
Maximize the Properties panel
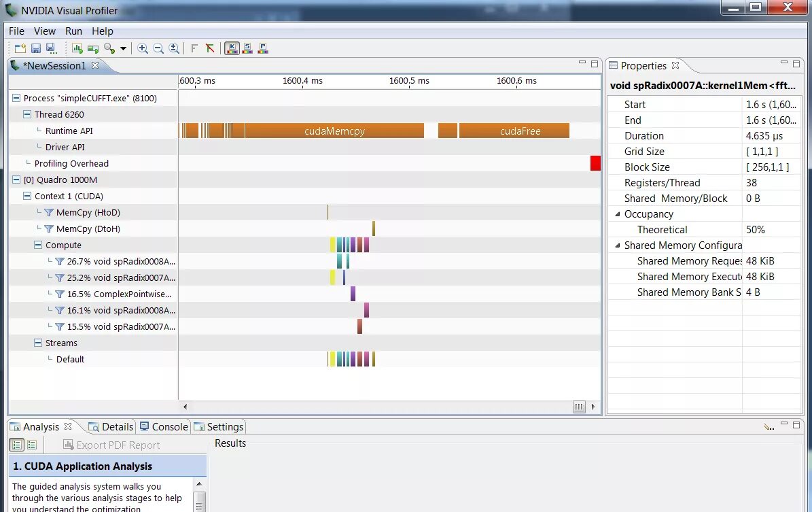(796, 64)
